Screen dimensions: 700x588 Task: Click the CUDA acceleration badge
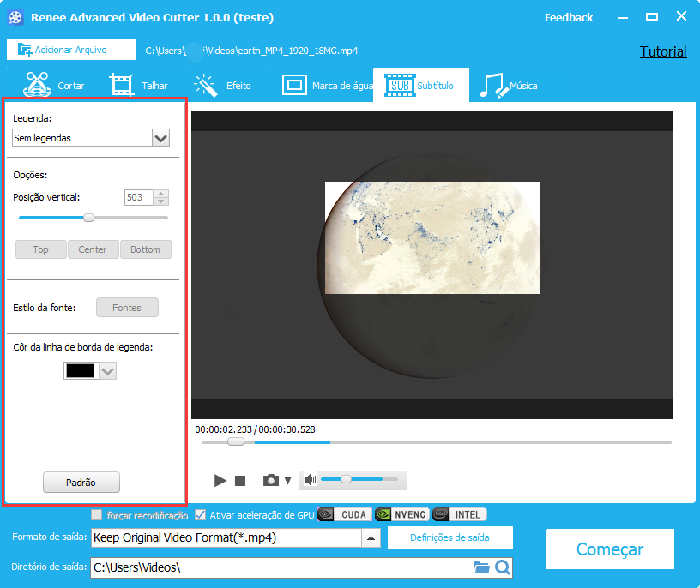point(344,515)
